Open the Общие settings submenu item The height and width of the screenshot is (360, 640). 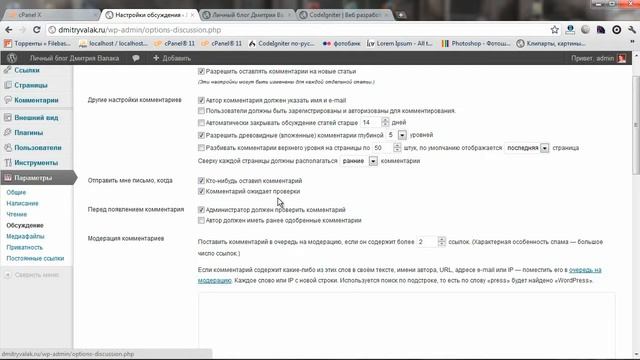[x=16, y=192]
